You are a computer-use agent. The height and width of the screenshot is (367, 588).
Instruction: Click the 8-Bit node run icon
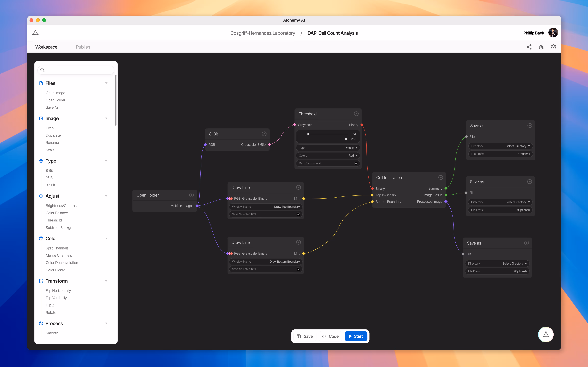point(264,134)
